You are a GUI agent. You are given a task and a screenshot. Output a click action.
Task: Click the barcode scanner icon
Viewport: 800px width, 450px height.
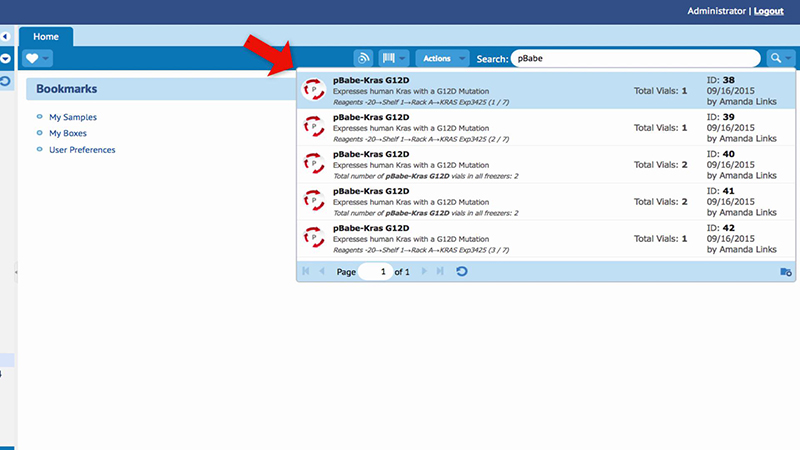389,58
